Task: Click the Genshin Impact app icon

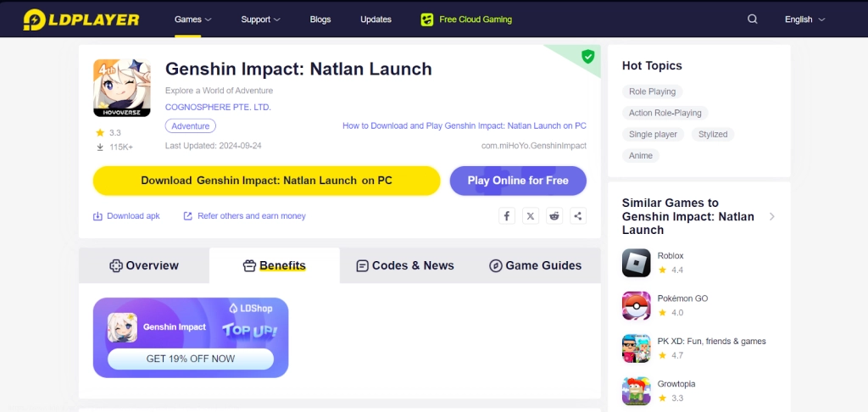Action: [122, 88]
